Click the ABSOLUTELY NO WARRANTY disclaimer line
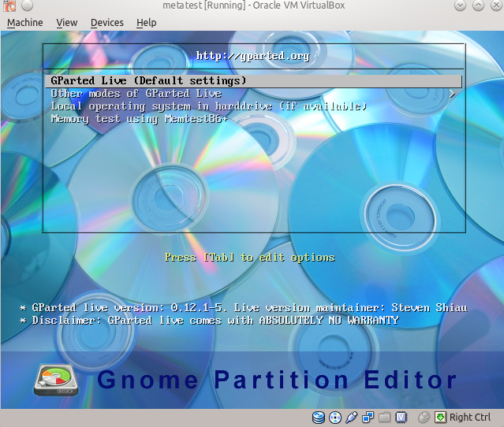 click(x=209, y=321)
